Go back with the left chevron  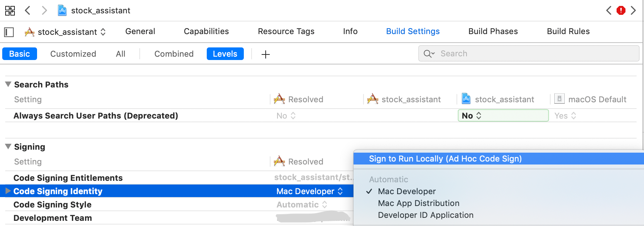point(27,10)
